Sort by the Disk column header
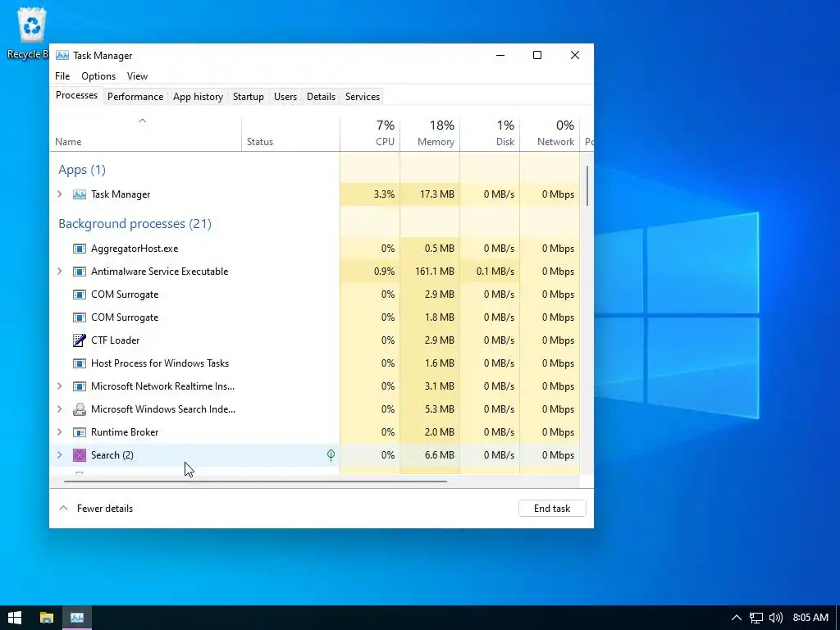Viewport: 840px width, 630px height. coord(490,134)
